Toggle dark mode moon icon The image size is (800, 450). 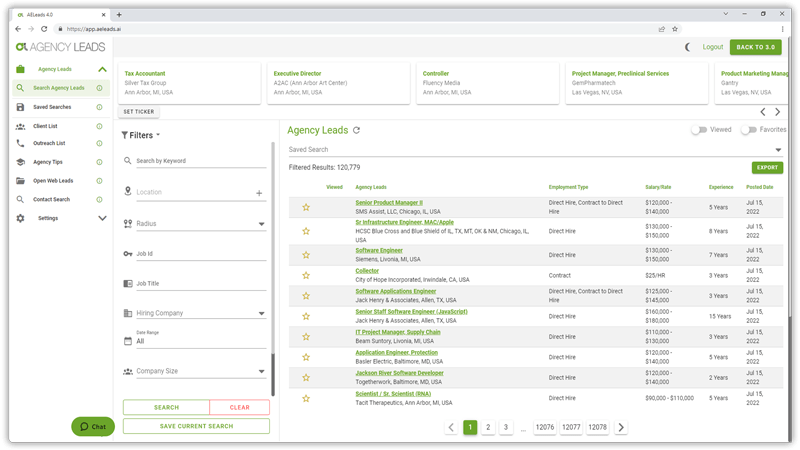point(687,47)
